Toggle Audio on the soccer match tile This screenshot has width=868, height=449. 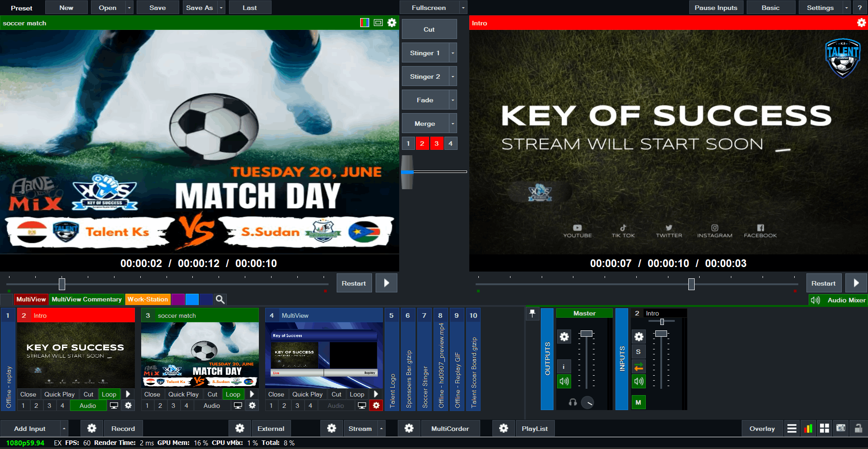click(x=212, y=406)
